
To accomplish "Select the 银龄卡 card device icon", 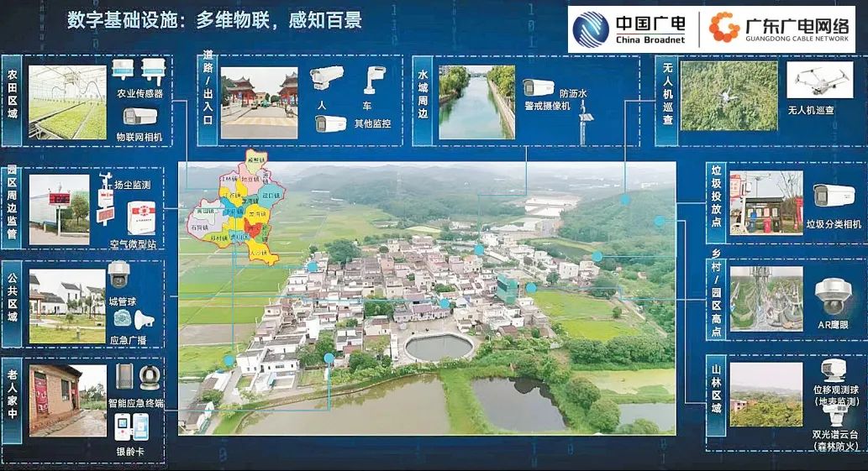I will tap(131, 427).
